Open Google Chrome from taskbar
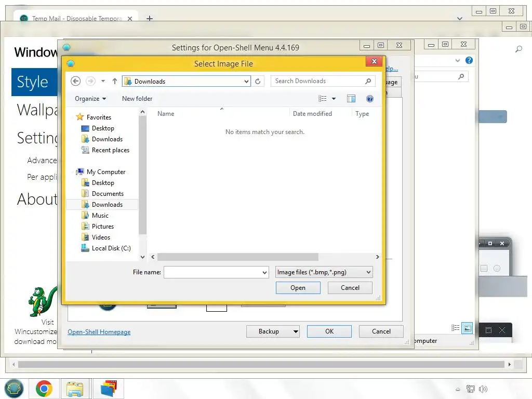Image resolution: width=532 pixels, height=399 pixels. click(44, 389)
